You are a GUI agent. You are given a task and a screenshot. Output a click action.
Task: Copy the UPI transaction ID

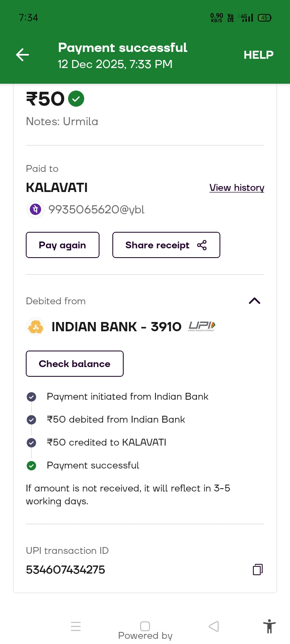pos(258,570)
